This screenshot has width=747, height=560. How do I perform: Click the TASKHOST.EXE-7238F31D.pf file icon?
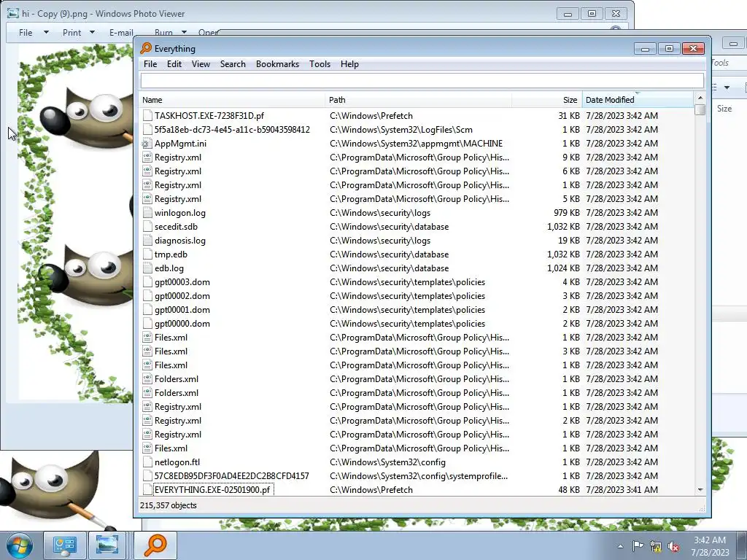coord(147,116)
